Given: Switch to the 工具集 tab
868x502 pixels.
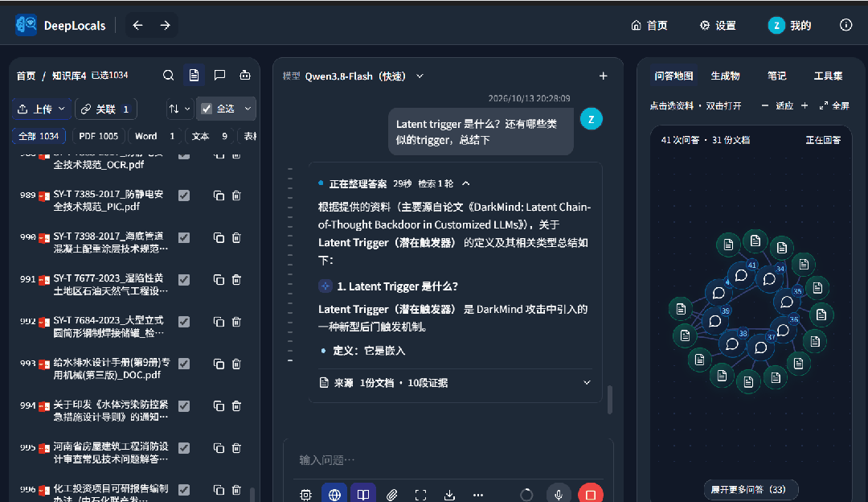Looking at the screenshot, I should pyautogui.click(x=828, y=76).
